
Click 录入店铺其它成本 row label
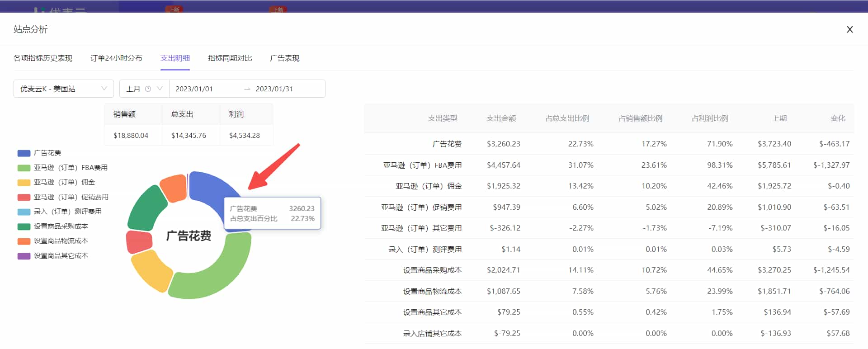pos(433,334)
